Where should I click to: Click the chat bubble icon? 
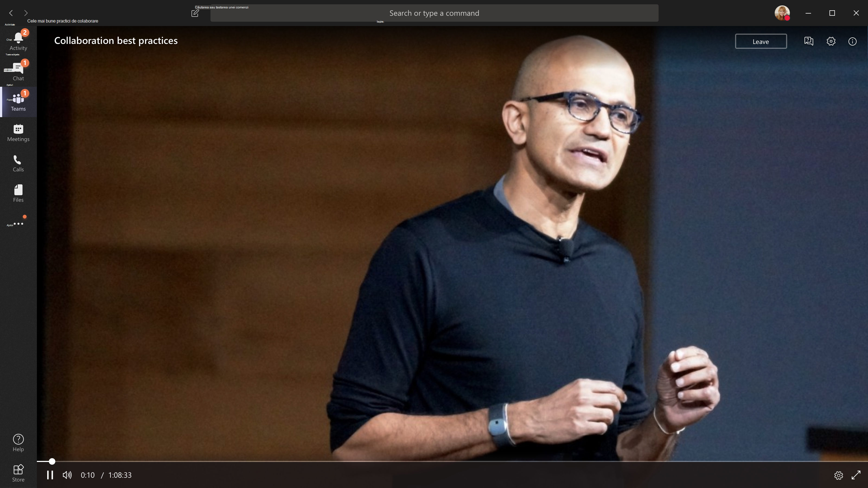[808, 41]
